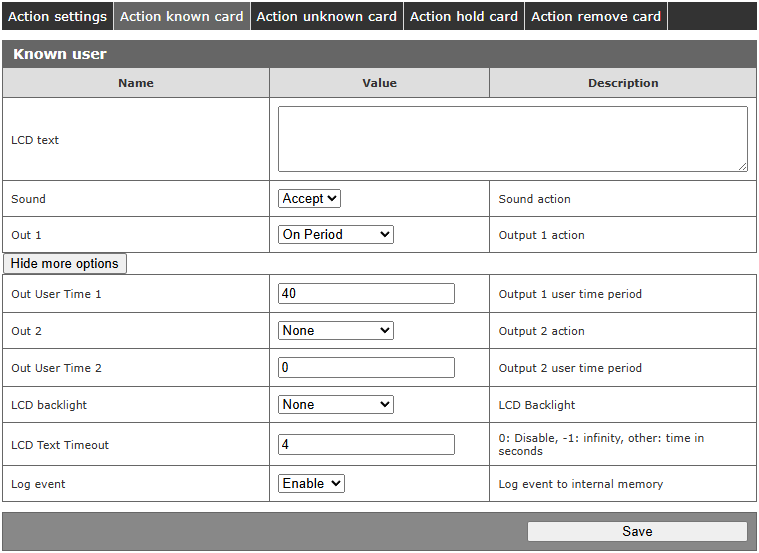Focus the Out User Time 1 field
The image size is (759, 553).
[366, 294]
